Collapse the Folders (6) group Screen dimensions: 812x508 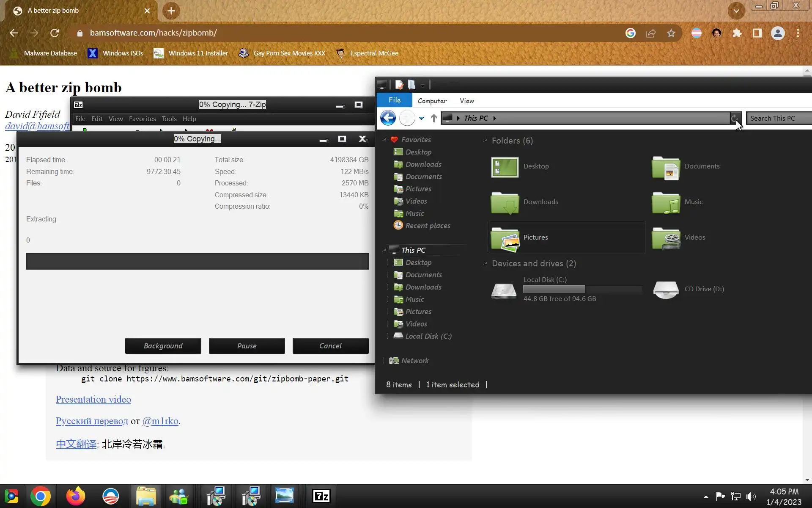(486, 141)
